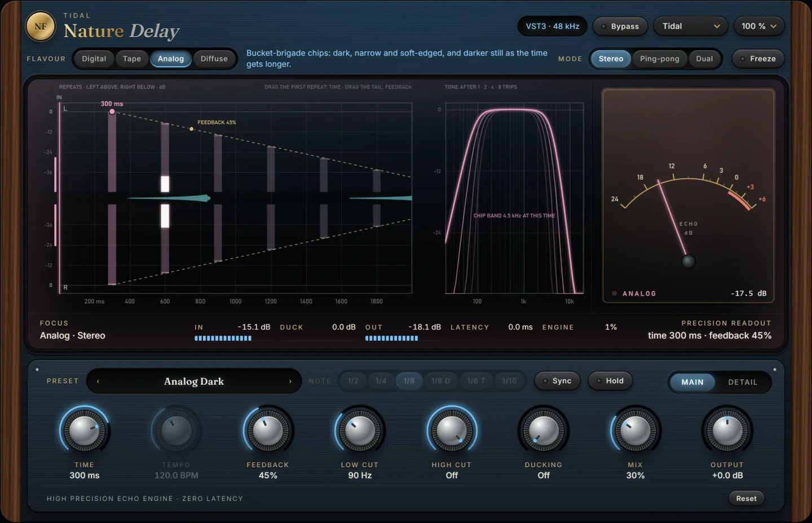Go to the next preset arrow
Screen dimensions: 812x523
[290, 381]
